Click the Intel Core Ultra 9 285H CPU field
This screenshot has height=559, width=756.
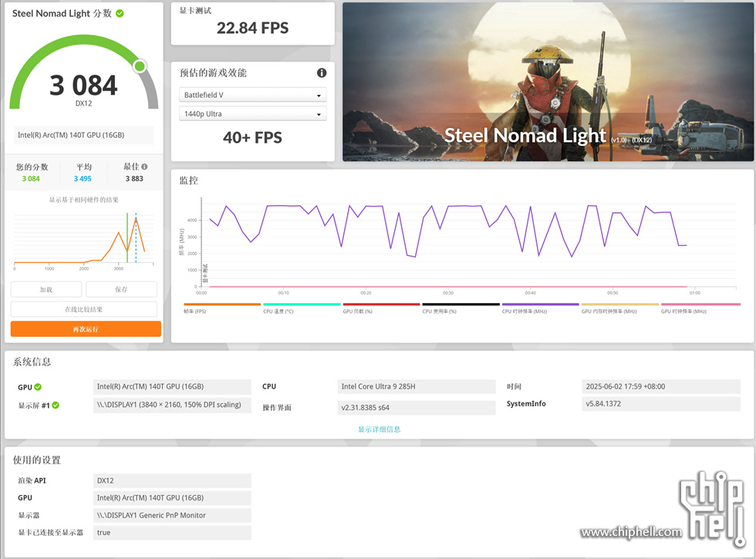coord(417,386)
